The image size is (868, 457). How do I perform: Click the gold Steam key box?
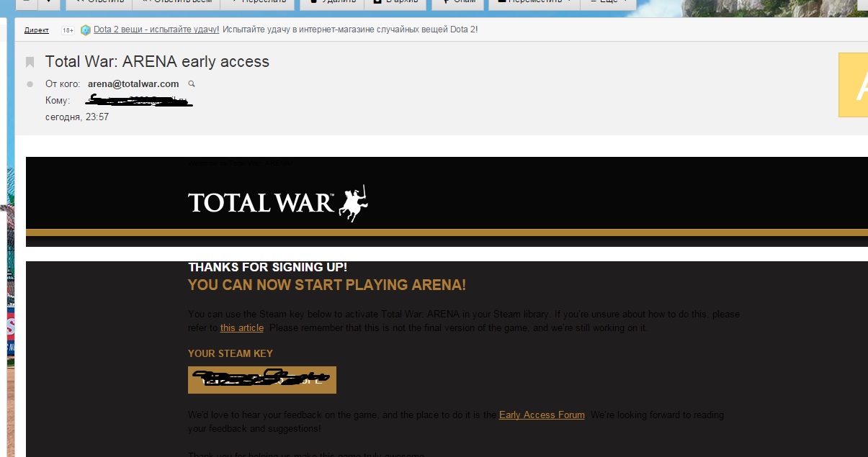[262, 380]
